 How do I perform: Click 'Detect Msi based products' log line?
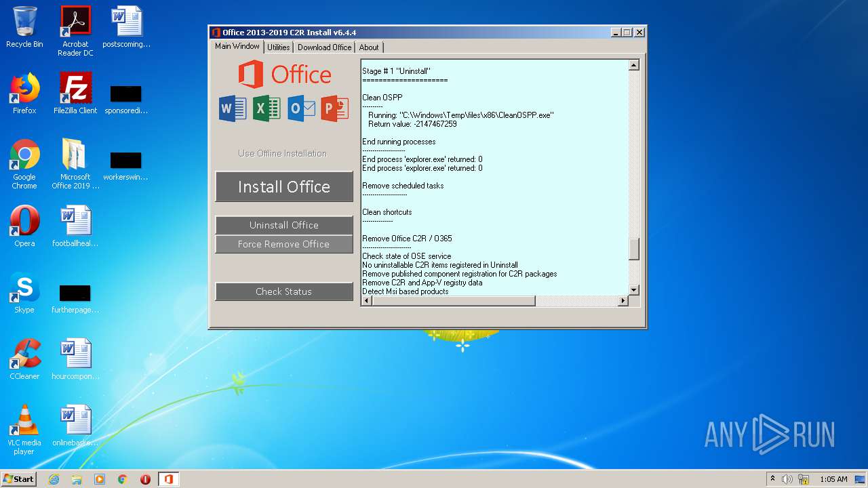(405, 291)
